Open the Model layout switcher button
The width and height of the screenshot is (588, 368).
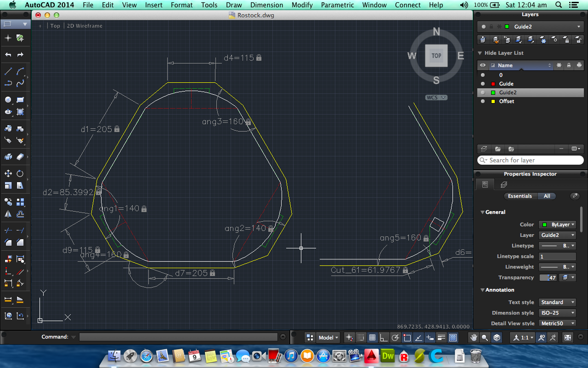coord(328,337)
